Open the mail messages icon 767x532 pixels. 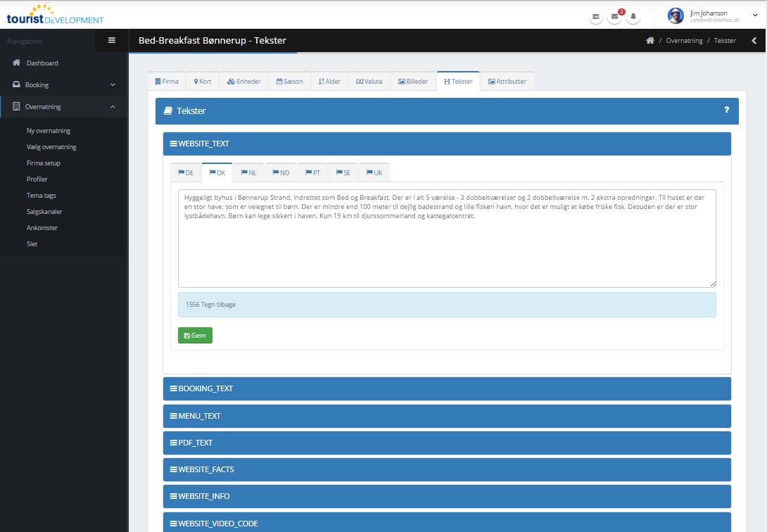pyautogui.click(x=614, y=17)
